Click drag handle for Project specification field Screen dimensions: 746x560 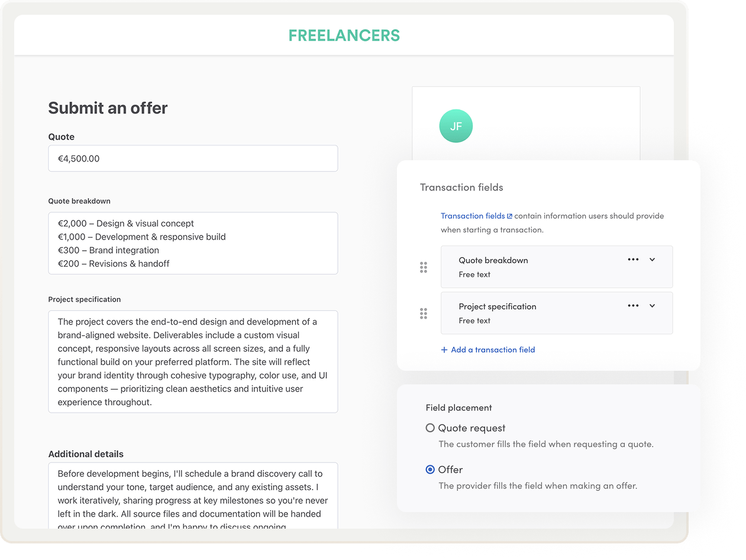[x=424, y=313]
